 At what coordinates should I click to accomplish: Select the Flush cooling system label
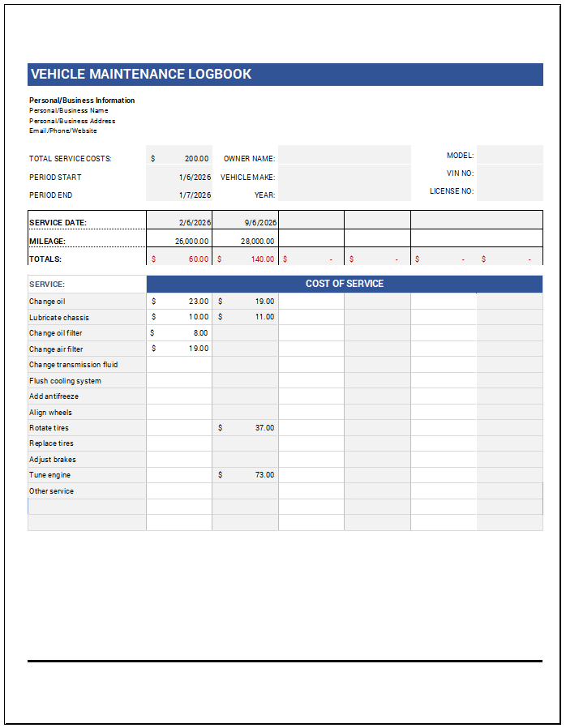(x=65, y=381)
